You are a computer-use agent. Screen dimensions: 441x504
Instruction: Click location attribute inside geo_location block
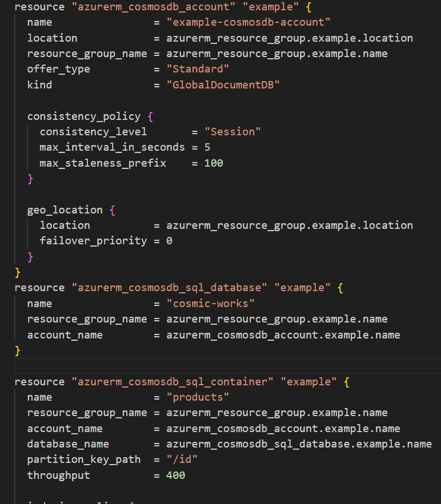(x=65, y=225)
